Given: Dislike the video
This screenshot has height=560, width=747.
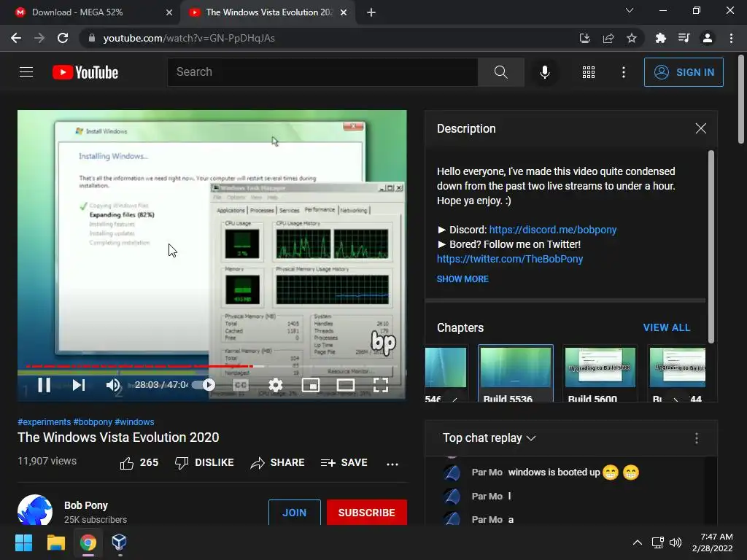Looking at the screenshot, I should pos(204,463).
